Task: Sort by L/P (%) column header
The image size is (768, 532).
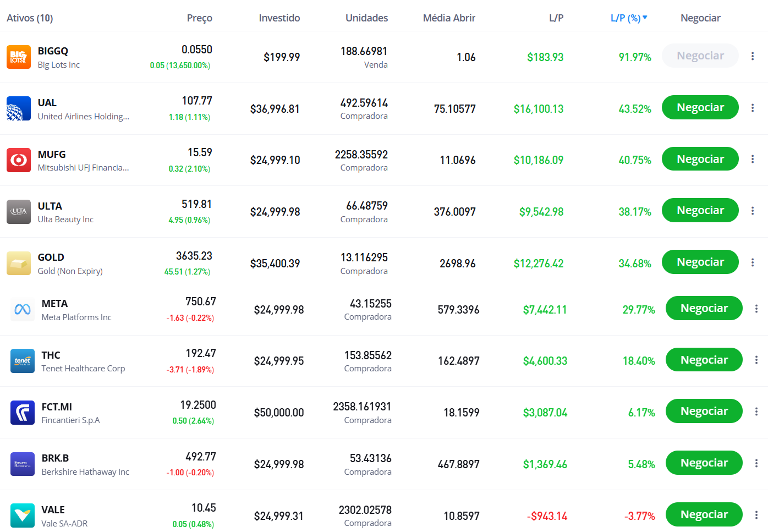Action: coord(629,18)
